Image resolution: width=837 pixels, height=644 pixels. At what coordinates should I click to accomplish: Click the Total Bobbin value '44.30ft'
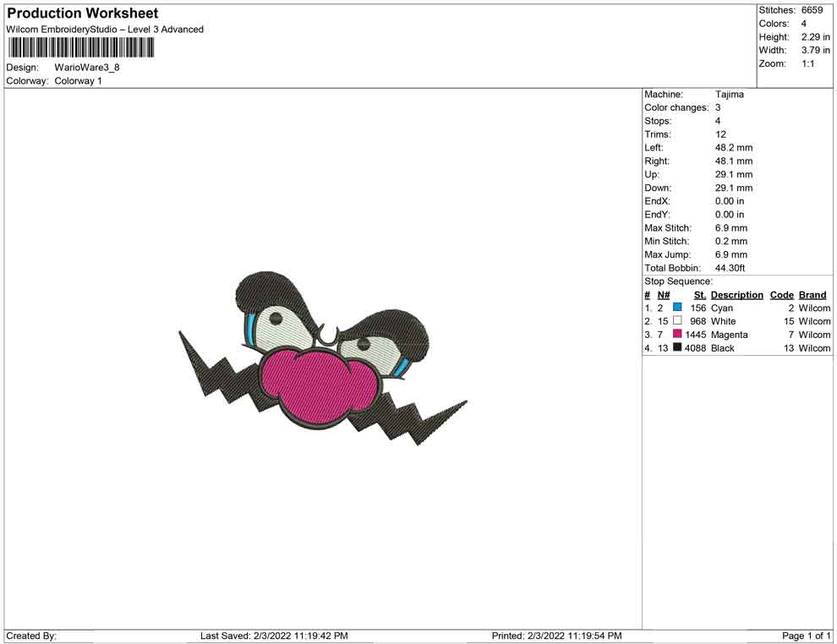click(730, 268)
